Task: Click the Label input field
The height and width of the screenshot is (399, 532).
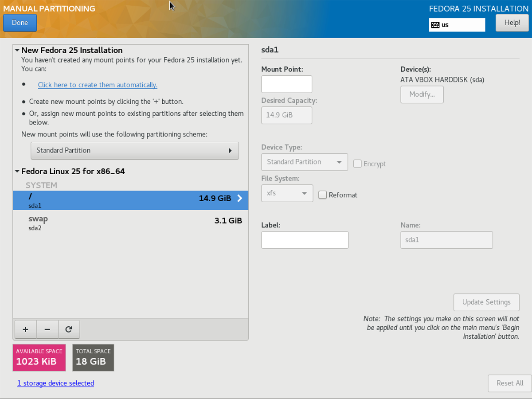Action: coord(305,240)
